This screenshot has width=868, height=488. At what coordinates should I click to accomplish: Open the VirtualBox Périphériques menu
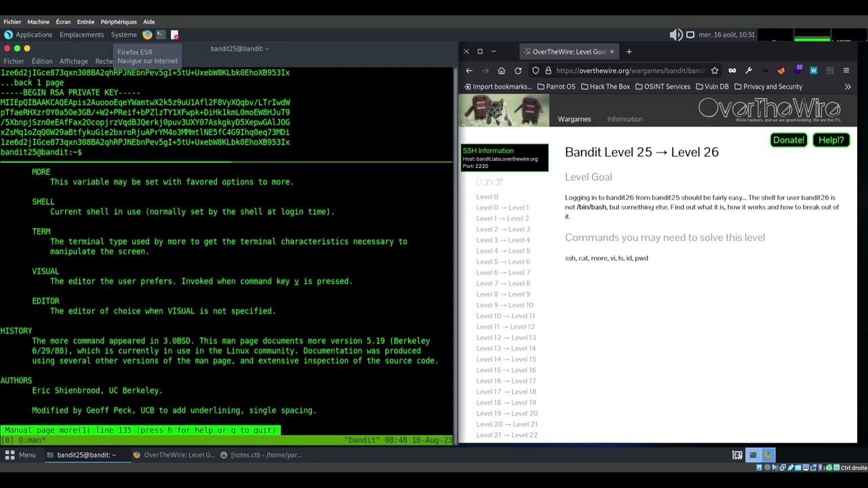pos(119,22)
